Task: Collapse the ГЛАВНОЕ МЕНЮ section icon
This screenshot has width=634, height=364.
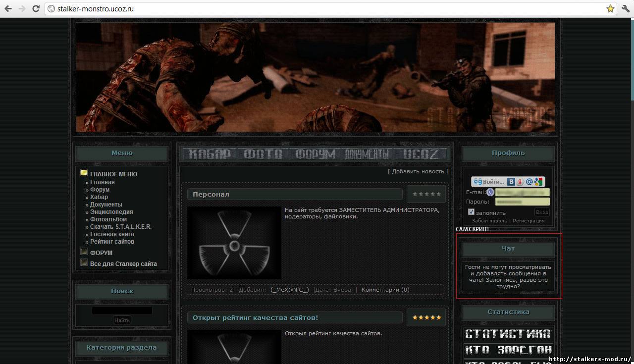Action: point(84,173)
